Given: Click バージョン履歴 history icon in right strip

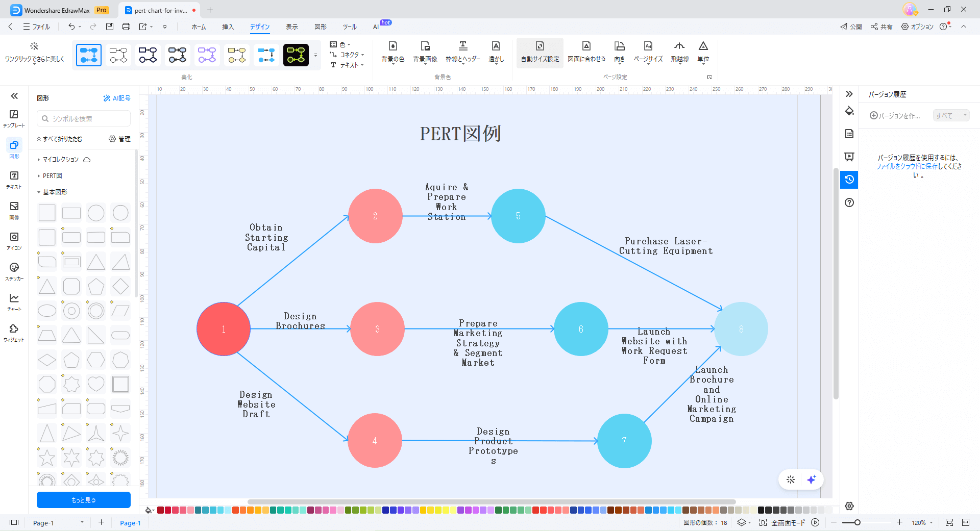Looking at the screenshot, I should coord(849,180).
